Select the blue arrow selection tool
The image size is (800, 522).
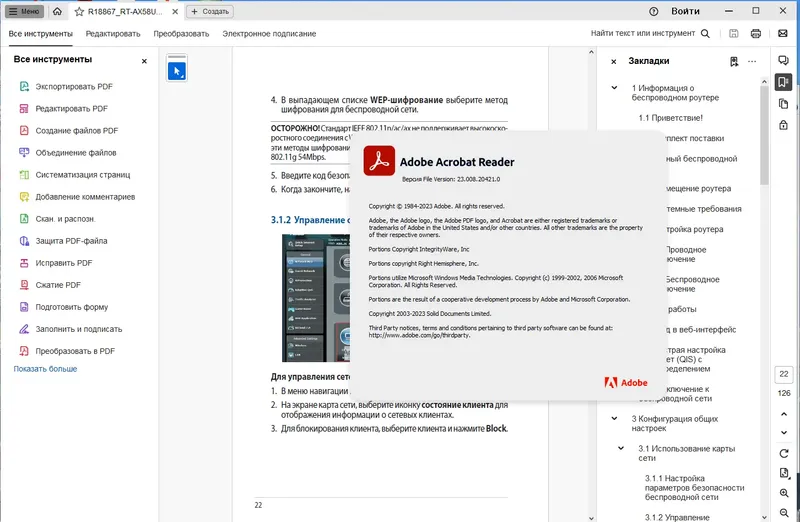(x=177, y=71)
